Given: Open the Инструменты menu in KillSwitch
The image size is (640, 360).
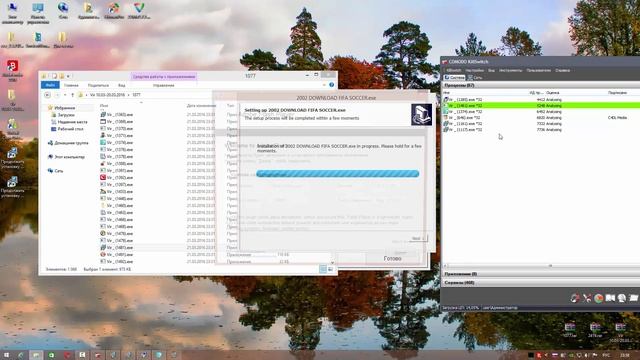Looking at the screenshot, I should tap(510, 70).
